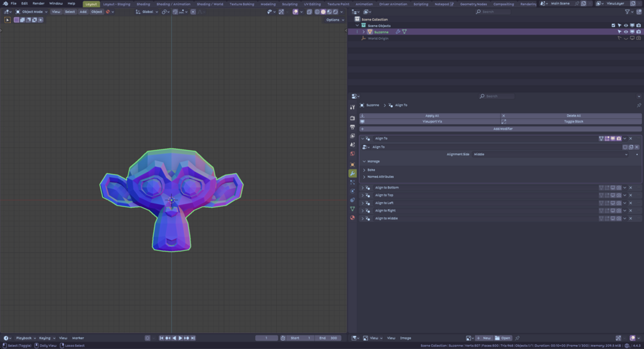The width and height of the screenshot is (644, 349).
Task: Toggle Scene Objects collection exclude checkbox
Action: 613,26
